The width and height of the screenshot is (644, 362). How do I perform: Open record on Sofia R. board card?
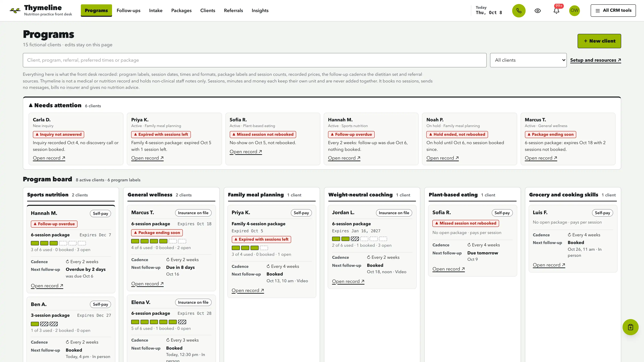(x=448, y=269)
